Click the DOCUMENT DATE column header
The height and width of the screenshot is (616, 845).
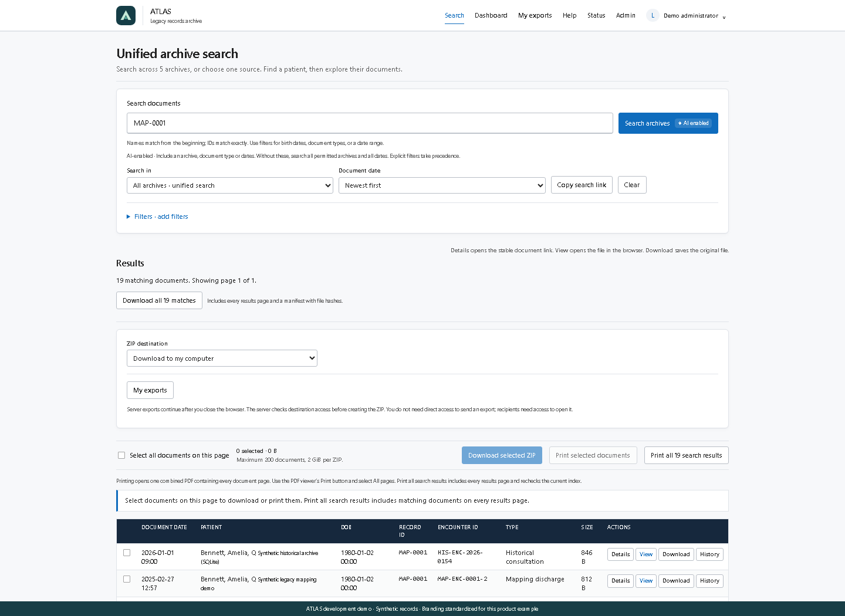(x=164, y=527)
